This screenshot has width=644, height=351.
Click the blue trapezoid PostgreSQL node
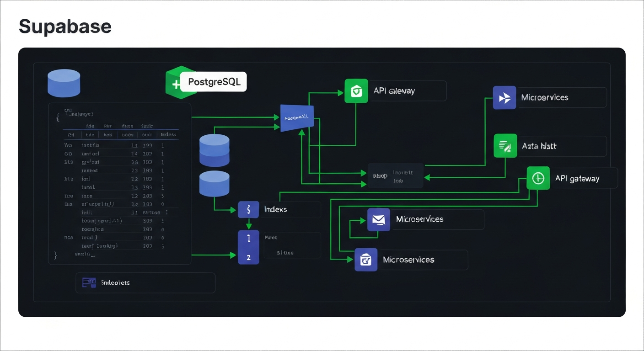297,118
